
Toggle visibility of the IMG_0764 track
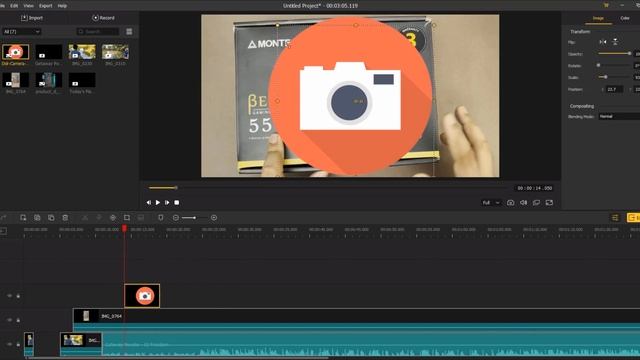tap(9, 320)
